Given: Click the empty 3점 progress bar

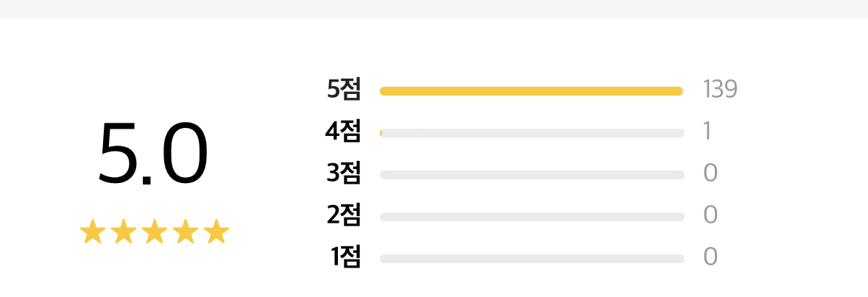Looking at the screenshot, I should click(x=532, y=175).
